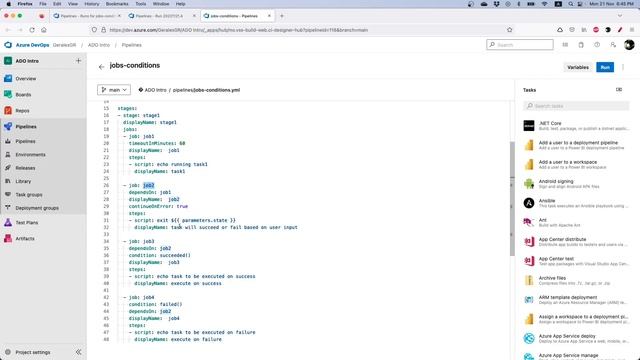
Task: Open Environments under Pipelines
Action: [x=30, y=155]
